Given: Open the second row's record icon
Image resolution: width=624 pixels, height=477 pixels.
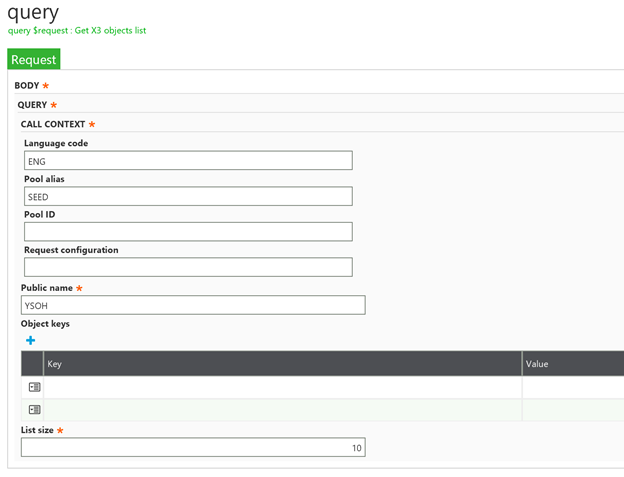Looking at the screenshot, I should (x=34, y=409).
